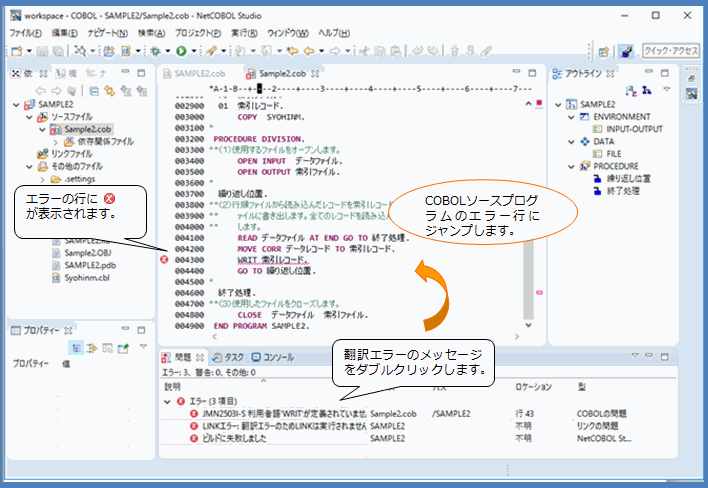Toggle Link with Editor in navigator toolbar
The image size is (708, 488).
point(110,90)
